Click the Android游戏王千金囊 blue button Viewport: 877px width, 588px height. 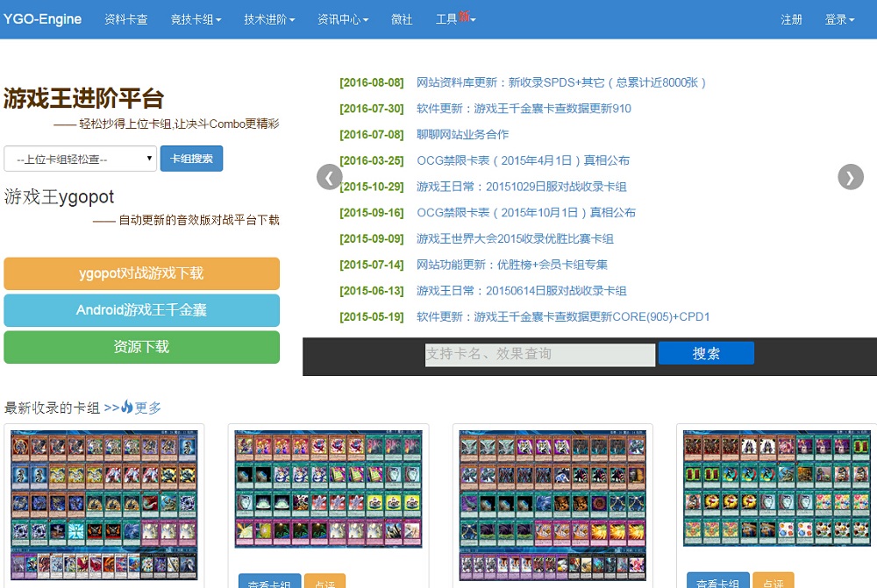tap(141, 310)
